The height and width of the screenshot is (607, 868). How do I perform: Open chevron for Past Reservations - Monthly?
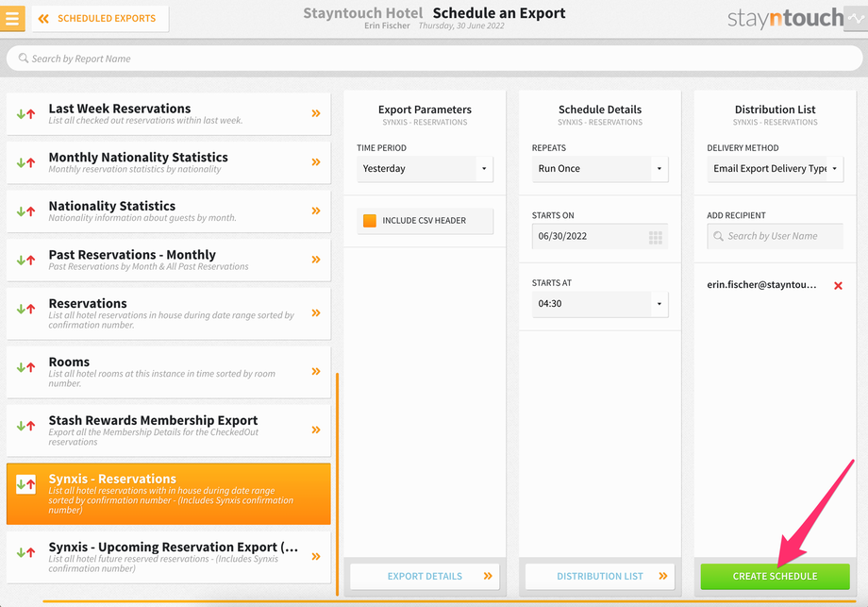tap(316, 260)
